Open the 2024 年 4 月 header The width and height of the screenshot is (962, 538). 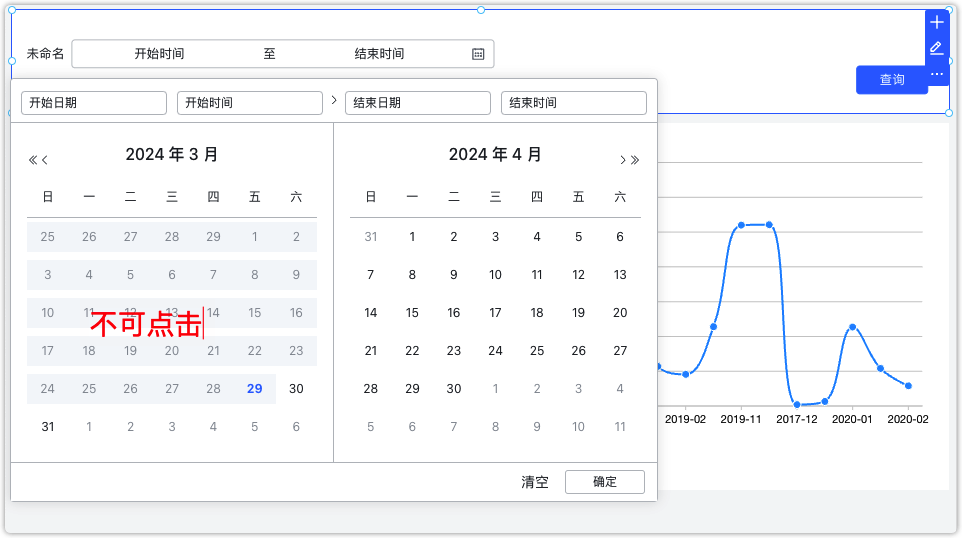coord(495,154)
